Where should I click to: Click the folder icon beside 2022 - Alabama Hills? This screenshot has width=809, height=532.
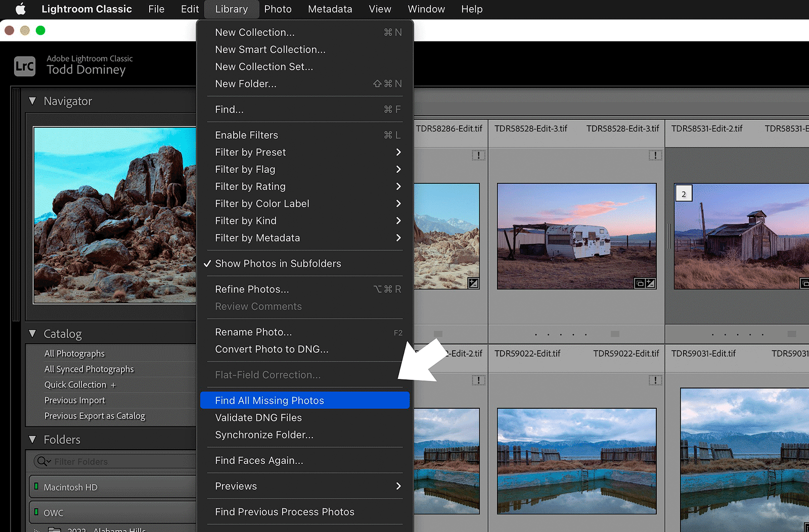point(55,528)
